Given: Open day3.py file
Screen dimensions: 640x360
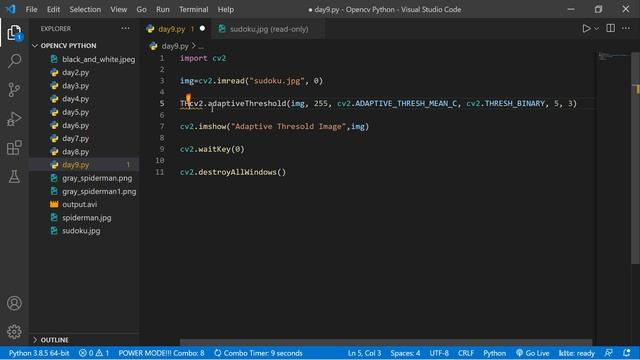Looking at the screenshot, I should (x=76, y=86).
